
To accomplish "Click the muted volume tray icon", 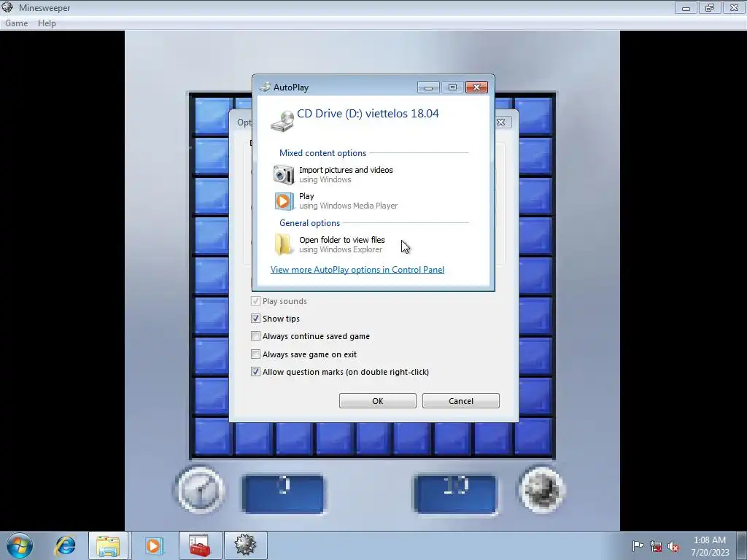I will coord(673,546).
